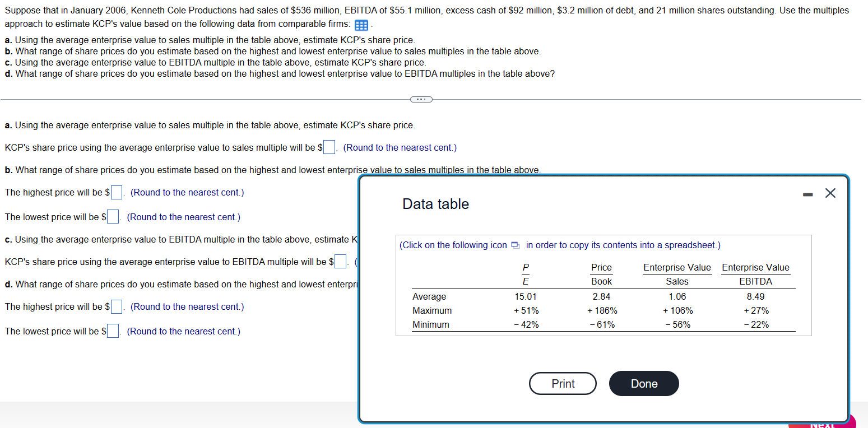
Task: Open the data table icon beside "comparable firms"
Action: pyautogui.click(x=361, y=25)
